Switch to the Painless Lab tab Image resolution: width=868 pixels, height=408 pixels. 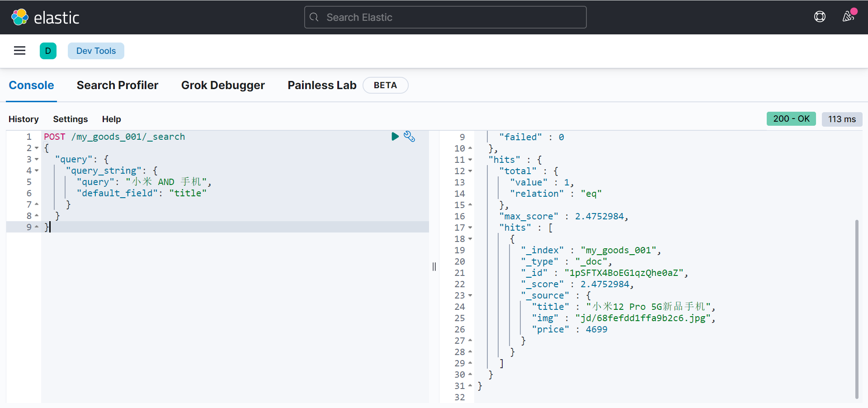pos(322,85)
